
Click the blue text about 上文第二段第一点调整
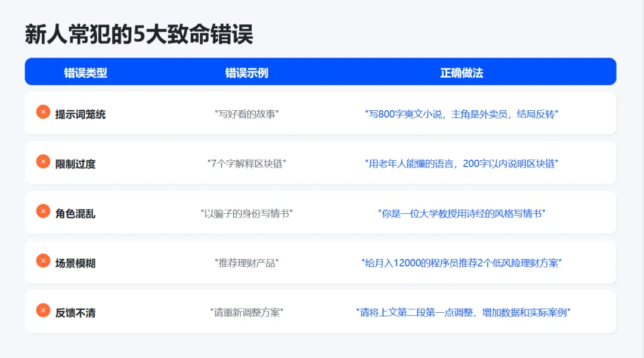[463, 313]
